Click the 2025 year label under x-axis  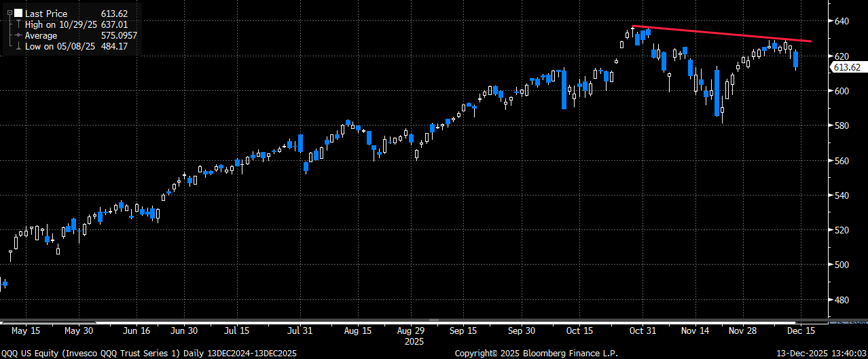[x=413, y=341]
